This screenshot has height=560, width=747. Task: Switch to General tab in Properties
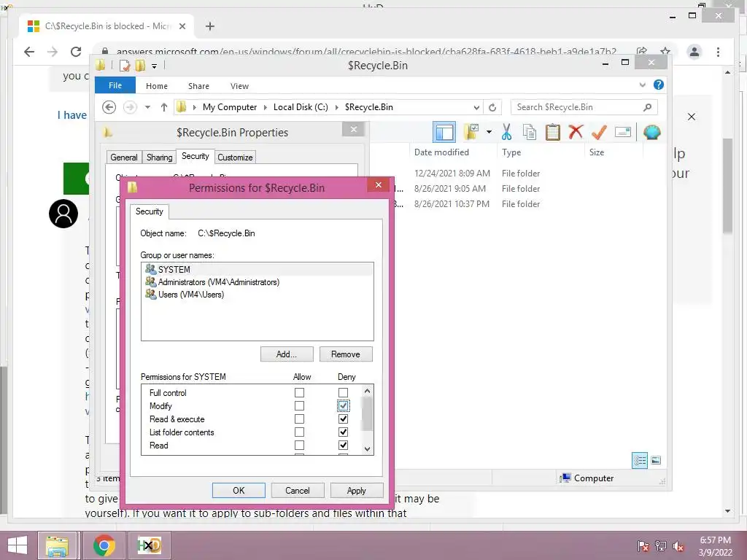click(124, 157)
